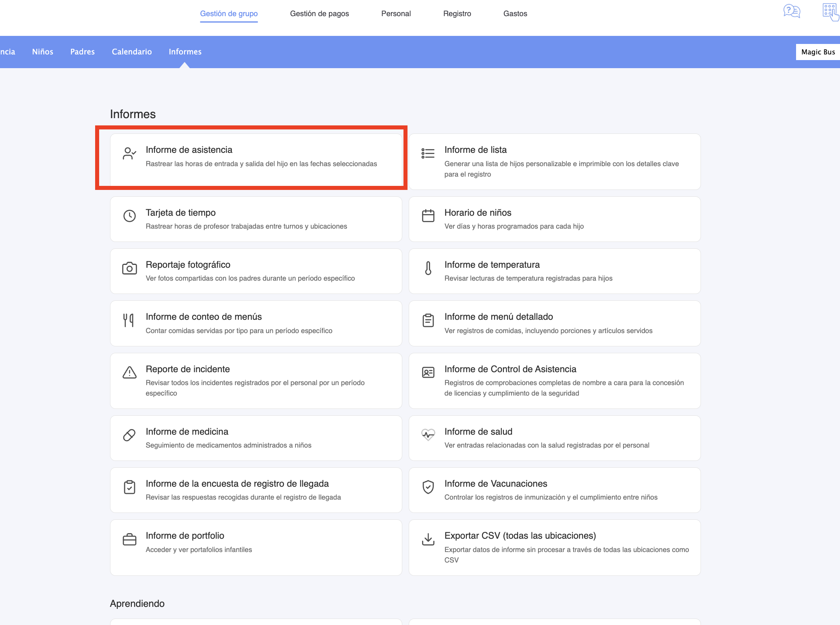The height and width of the screenshot is (625, 840).
Task: Open the Informe de asistencia title
Action: pyautogui.click(x=189, y=150)
